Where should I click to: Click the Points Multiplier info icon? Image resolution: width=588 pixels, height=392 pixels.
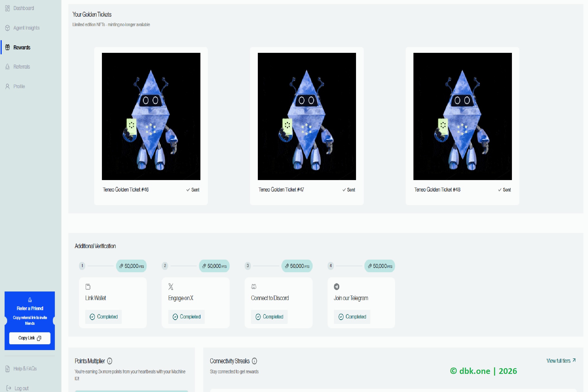pos(110,361)
